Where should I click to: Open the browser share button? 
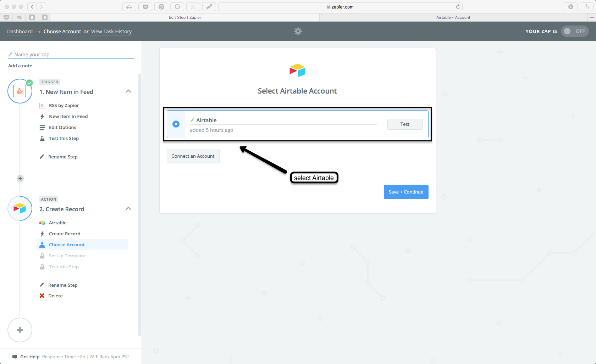[586, 7]
